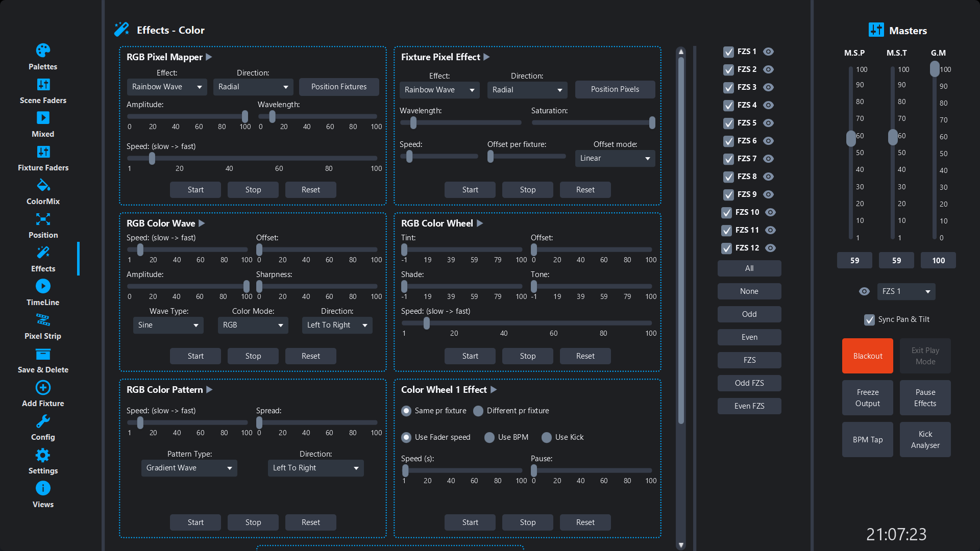The width and height of the screenshot is (980, 551).
Task: Click eye icon beside Masters FZS 1 dropdown
Action: [x=864, y=291]
